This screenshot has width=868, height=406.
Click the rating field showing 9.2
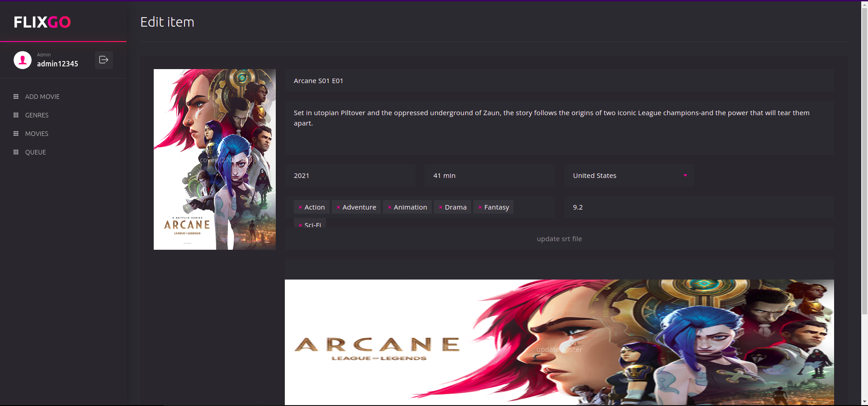(x=699, y=207)
